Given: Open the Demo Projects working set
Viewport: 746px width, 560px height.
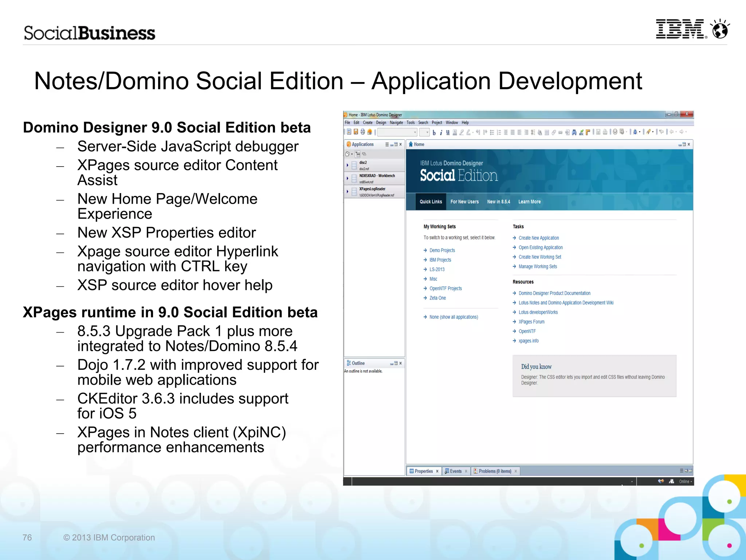Looking at the screenshot, I should (x=442, y=250).
